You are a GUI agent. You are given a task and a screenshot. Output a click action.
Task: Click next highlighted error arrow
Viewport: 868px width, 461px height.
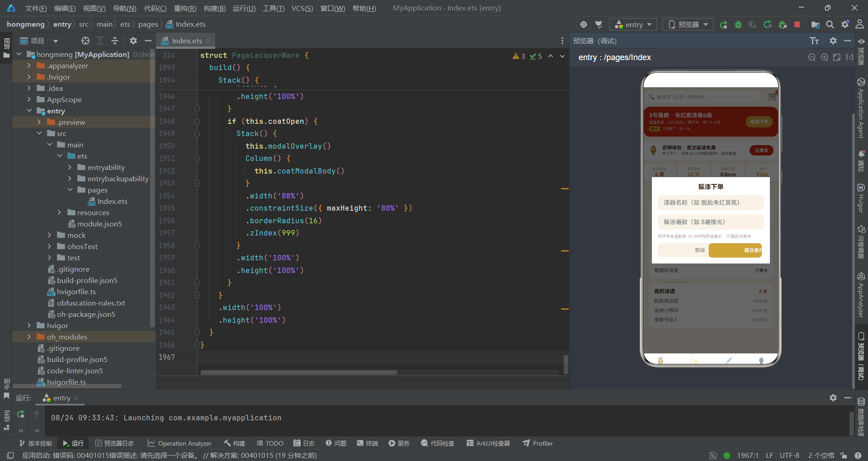coord(562,56)
